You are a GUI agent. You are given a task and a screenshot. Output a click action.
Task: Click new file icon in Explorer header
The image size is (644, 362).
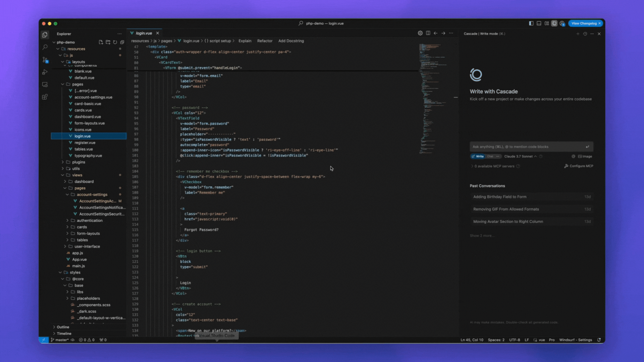coord(101,42)
